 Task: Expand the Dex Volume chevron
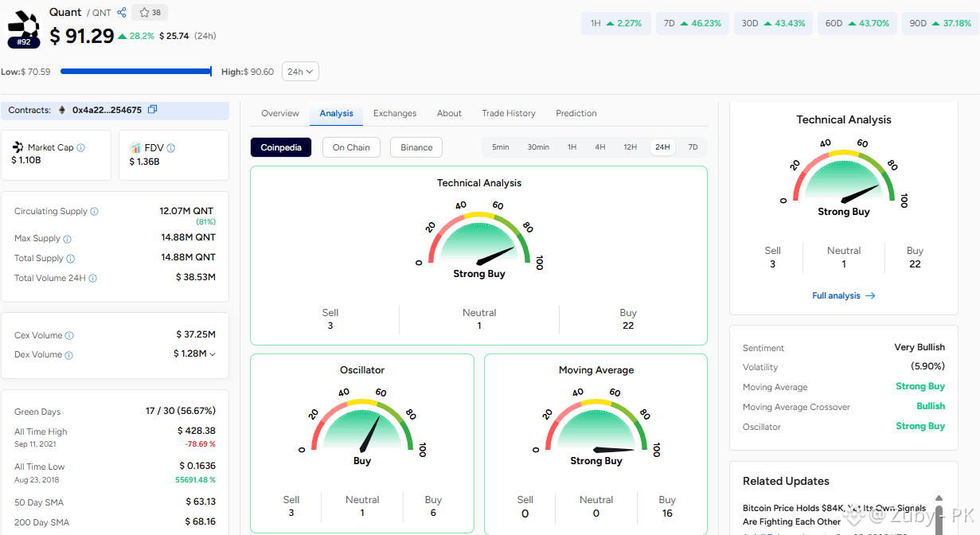tap(212, 354)
